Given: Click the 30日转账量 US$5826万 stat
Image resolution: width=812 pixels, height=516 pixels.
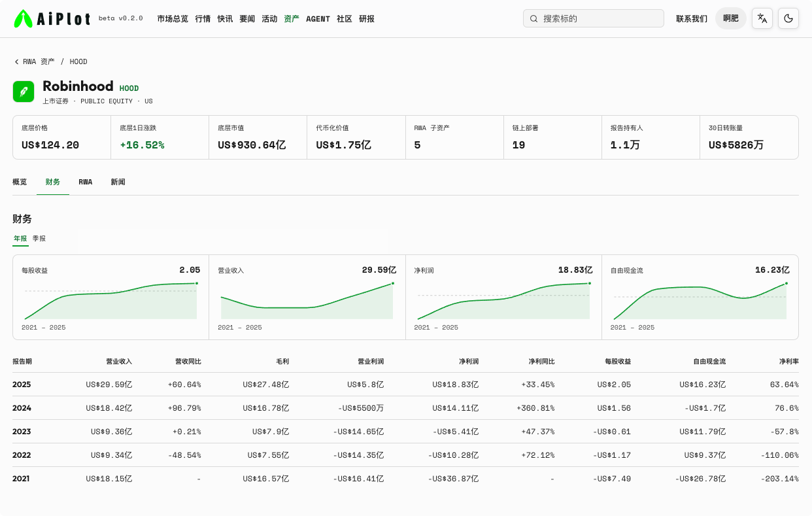Looking at the screenshot, I should point(749,137).
